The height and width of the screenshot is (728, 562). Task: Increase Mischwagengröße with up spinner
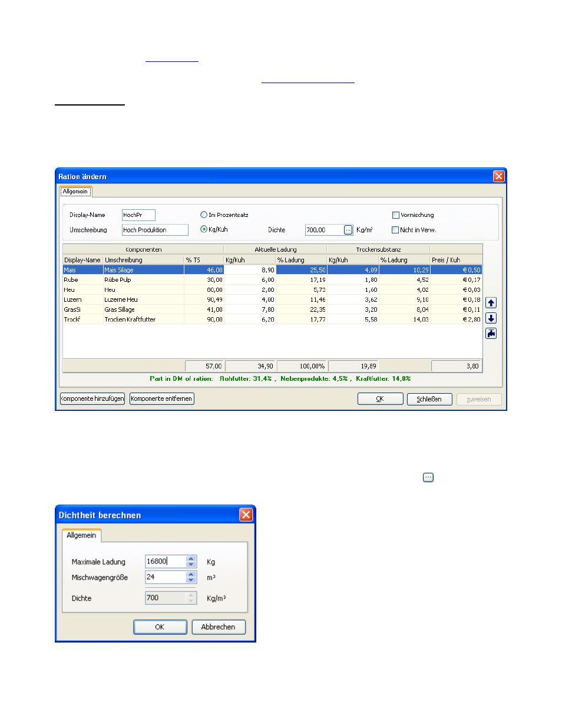(x=191, y=574)
